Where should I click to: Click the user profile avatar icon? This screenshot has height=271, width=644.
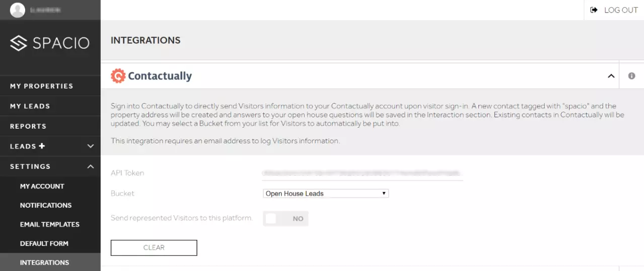point(18,10)
